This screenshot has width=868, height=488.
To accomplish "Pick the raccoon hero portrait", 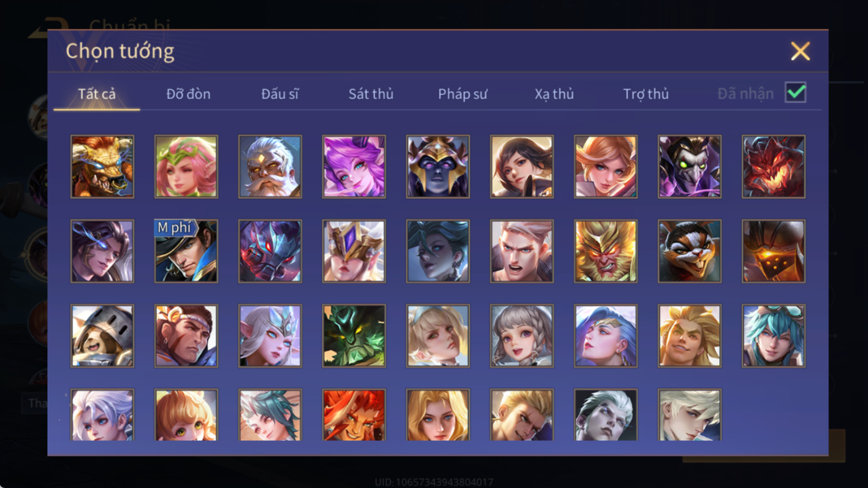I will click(689, 251).
